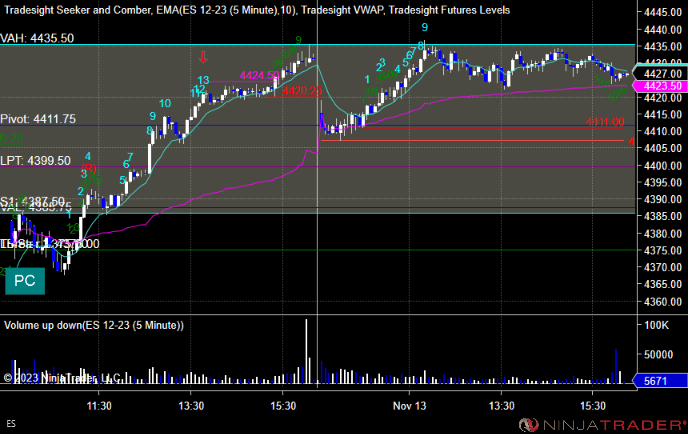The image size is (688, 434).
Task: Click the 4445.00 price axis label
Action: (663, 12)
